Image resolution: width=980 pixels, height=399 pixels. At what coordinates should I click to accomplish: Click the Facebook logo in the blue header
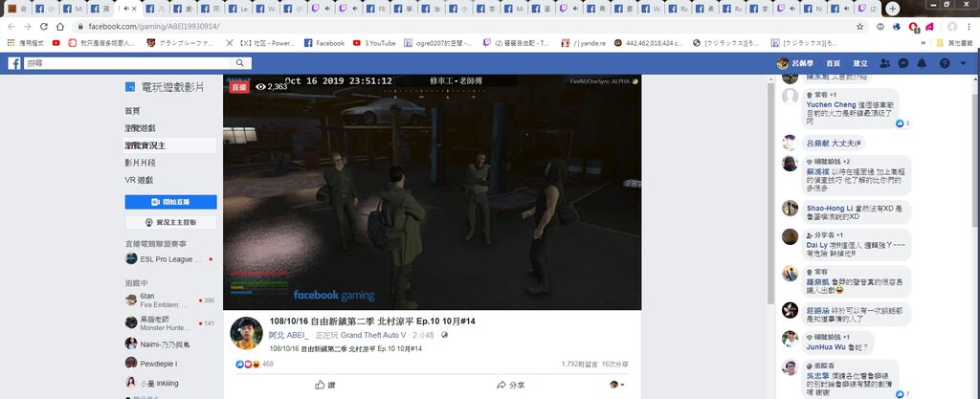click(13, 63)
